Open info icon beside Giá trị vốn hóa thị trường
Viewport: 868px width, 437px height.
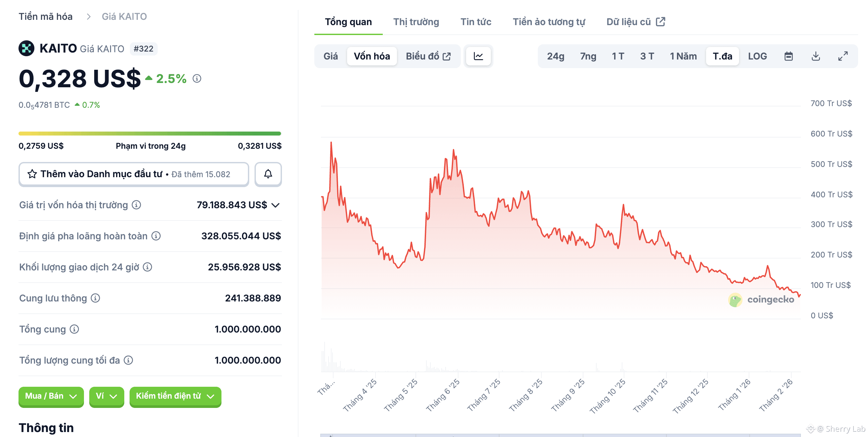pyautogui.click(x=137, y=205)
